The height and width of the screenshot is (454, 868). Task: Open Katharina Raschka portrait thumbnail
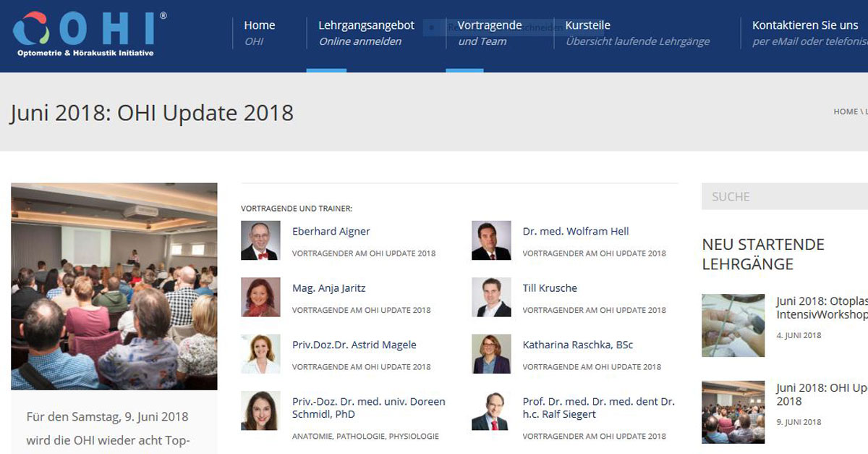click(491, 353)
